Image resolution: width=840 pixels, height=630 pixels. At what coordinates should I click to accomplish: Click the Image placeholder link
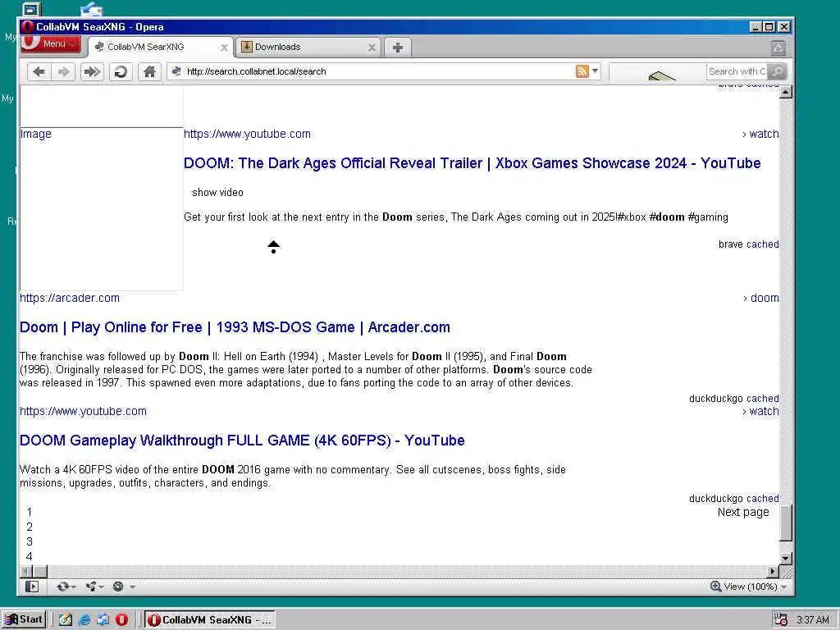[x=36, y=134]
